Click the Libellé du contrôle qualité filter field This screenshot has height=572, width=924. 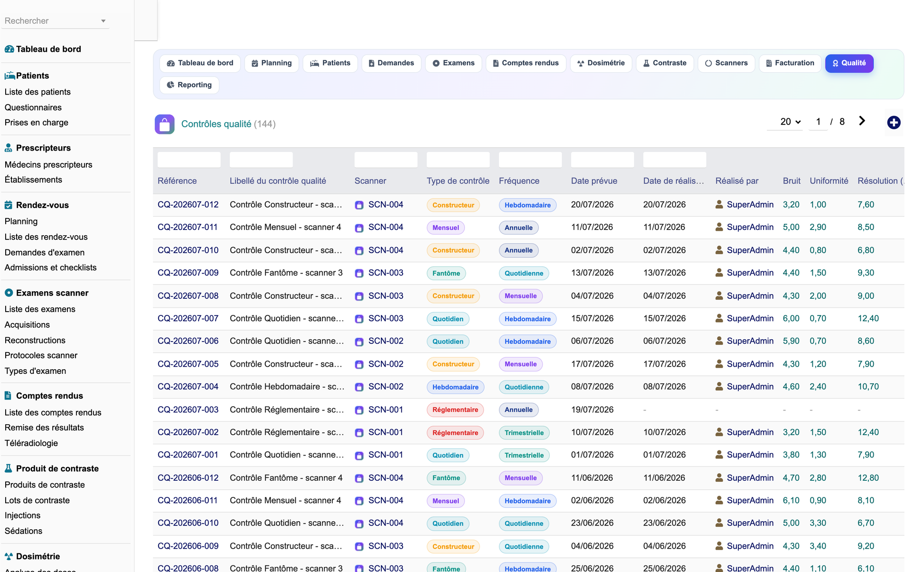pyautogui.click(x=261, y=160)
